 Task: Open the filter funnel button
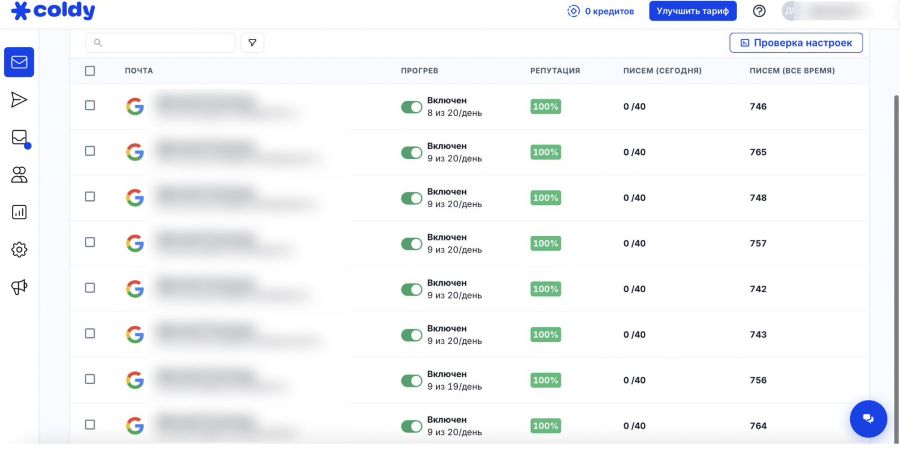coord(252,42)
